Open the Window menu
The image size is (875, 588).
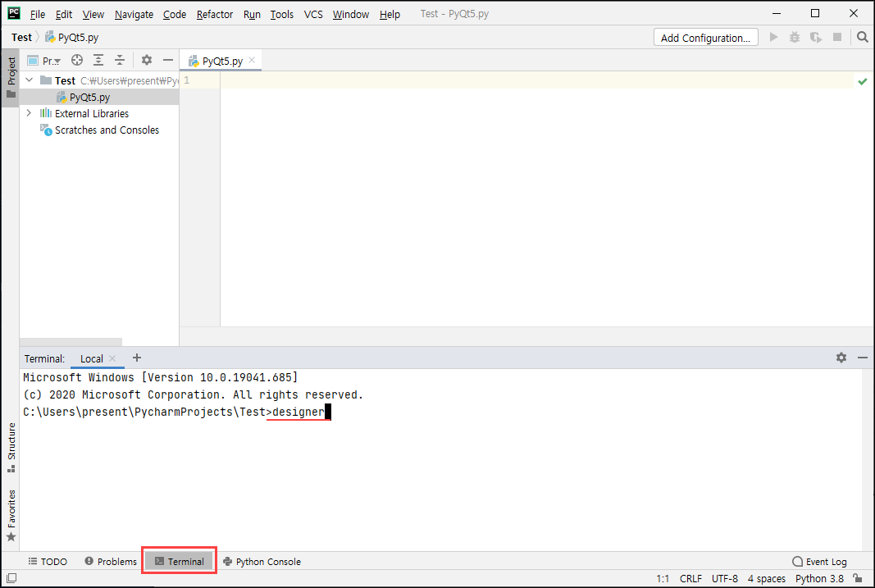[350, 14]
